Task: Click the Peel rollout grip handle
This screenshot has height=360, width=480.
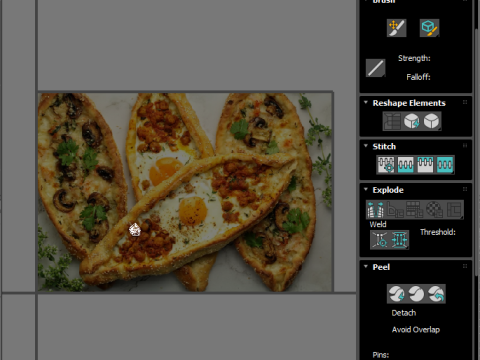Action: [465, 266]
